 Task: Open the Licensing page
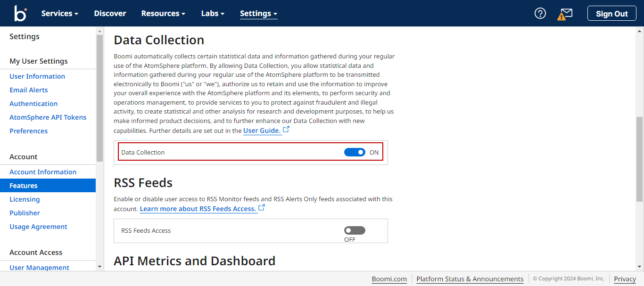[25, 199]
